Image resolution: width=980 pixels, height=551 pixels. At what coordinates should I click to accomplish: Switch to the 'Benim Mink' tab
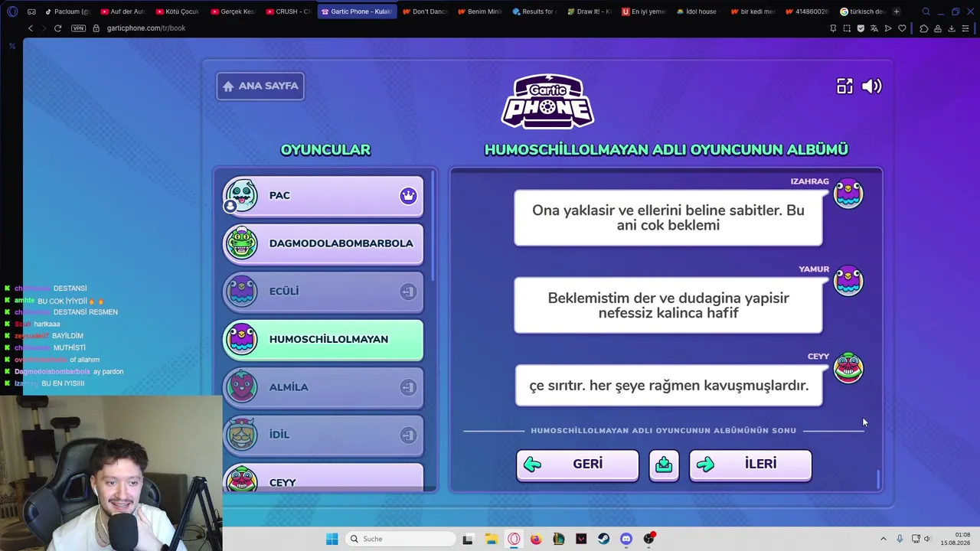[x=480, y=11]
